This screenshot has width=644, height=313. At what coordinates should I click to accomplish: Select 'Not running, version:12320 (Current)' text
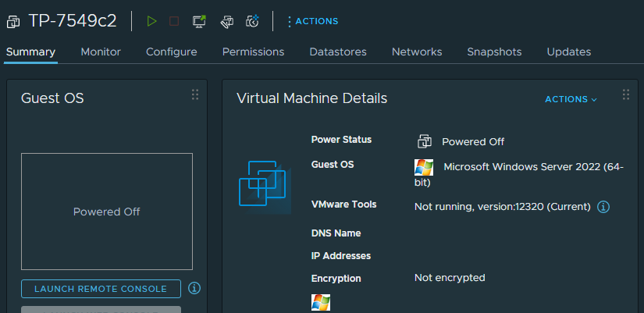coord(502,207)
